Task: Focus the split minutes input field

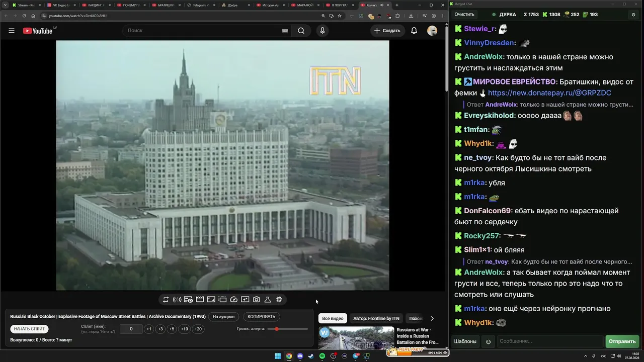Action: (x=131, y=329)
